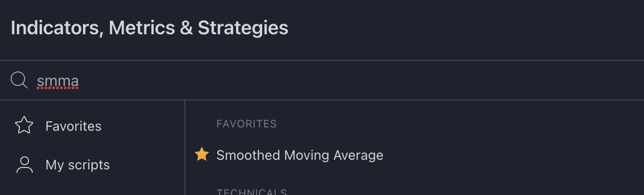Viewport: 644px width, 195px height.
Task: Add Smoothed Moving Average indicator to chart
Action: (299, 155)
